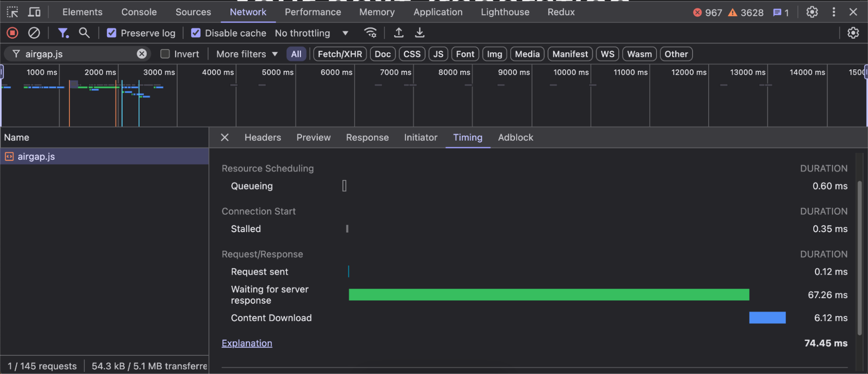Switch to the Performance panel
Screen dimensions: 868x374
[313, 12]
